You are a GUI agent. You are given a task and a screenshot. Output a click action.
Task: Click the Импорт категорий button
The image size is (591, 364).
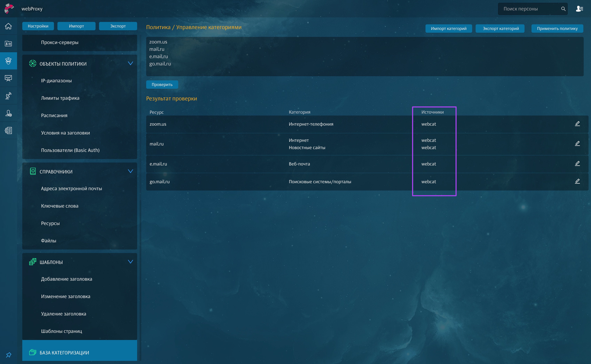[x=448, y=28]
